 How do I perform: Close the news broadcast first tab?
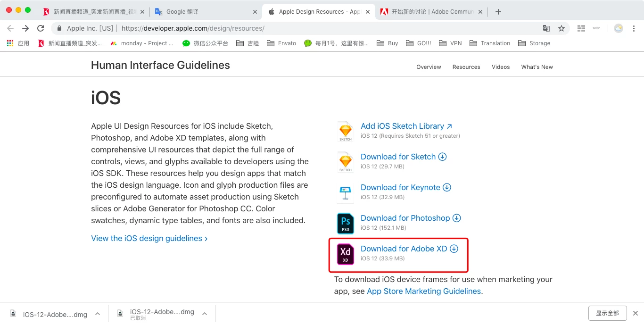[x=142, y=12]
